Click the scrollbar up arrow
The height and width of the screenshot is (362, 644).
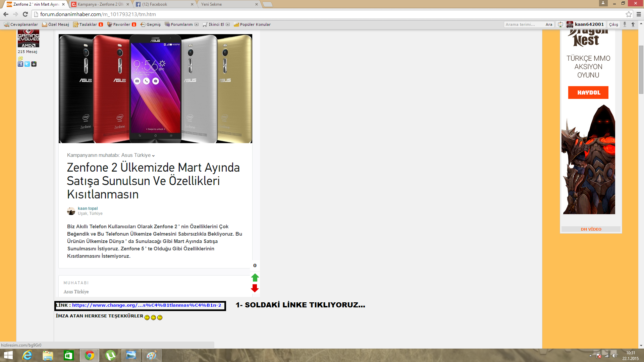pos(641,24)
